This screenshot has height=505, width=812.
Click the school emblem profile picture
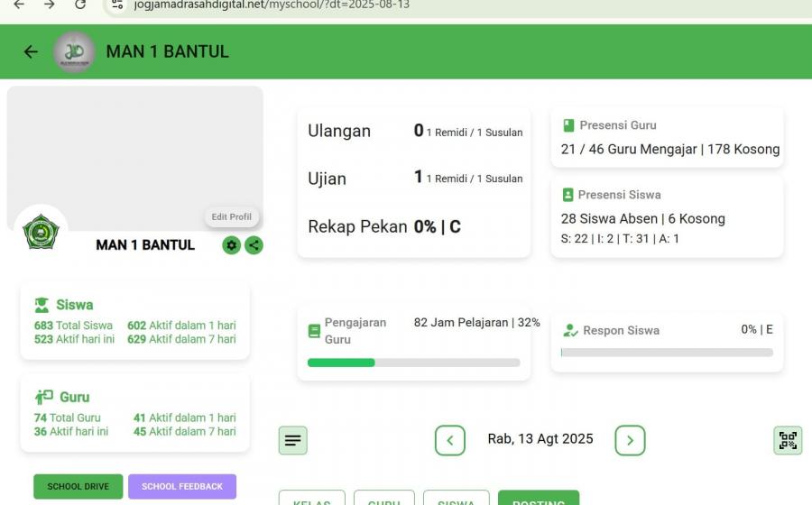pos(41,232)
